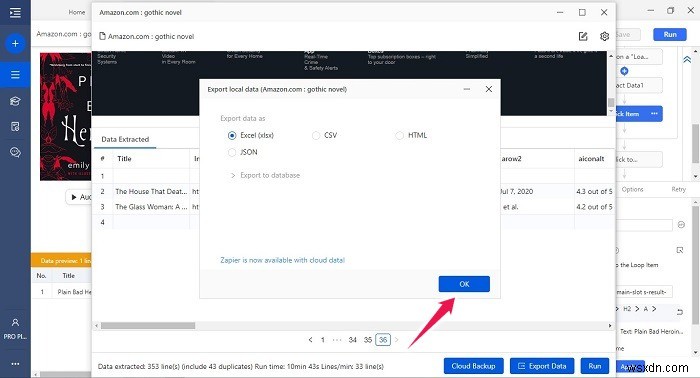
Task: Select the aiconalt column header
Action: click(593, 158)
